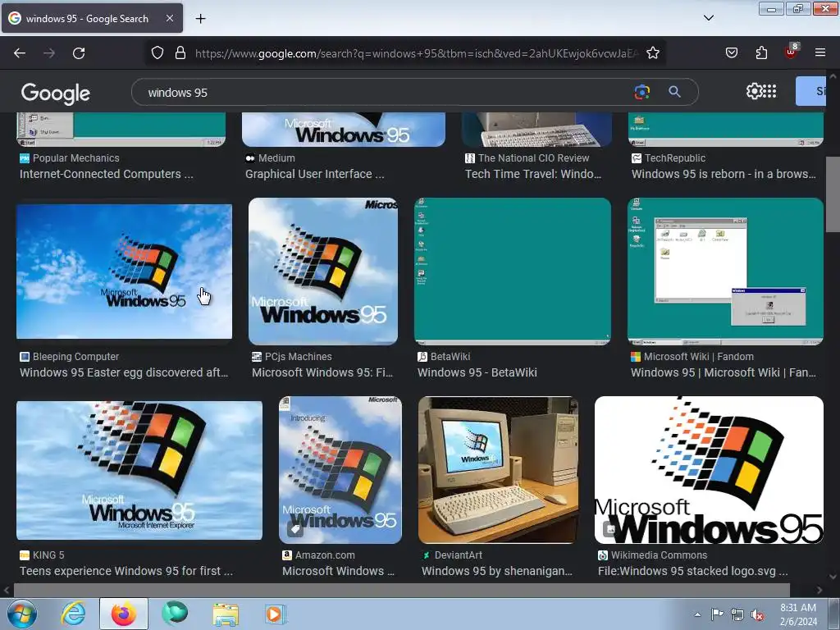
Task: Click the Google logo
Action: point(55,93)
